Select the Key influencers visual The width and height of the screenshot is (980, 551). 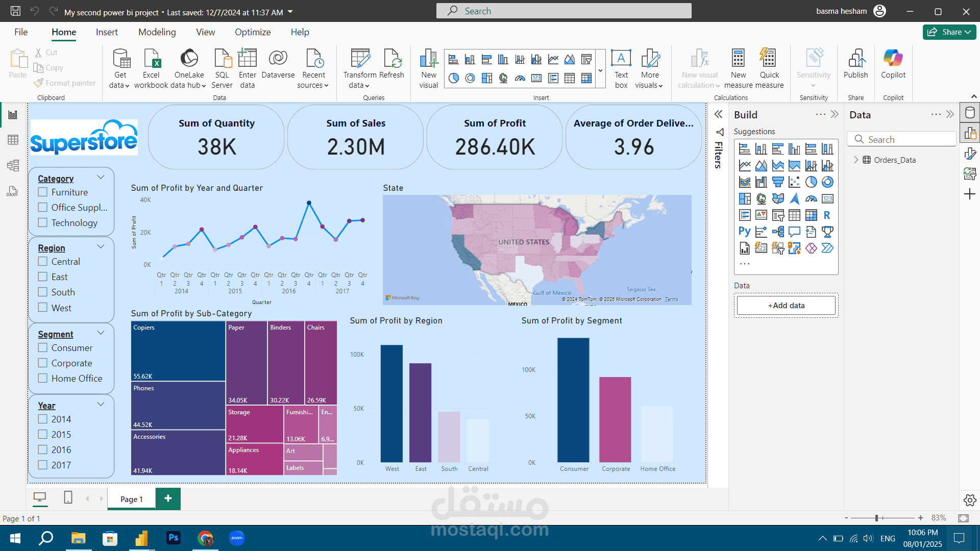tap(761, 232)
